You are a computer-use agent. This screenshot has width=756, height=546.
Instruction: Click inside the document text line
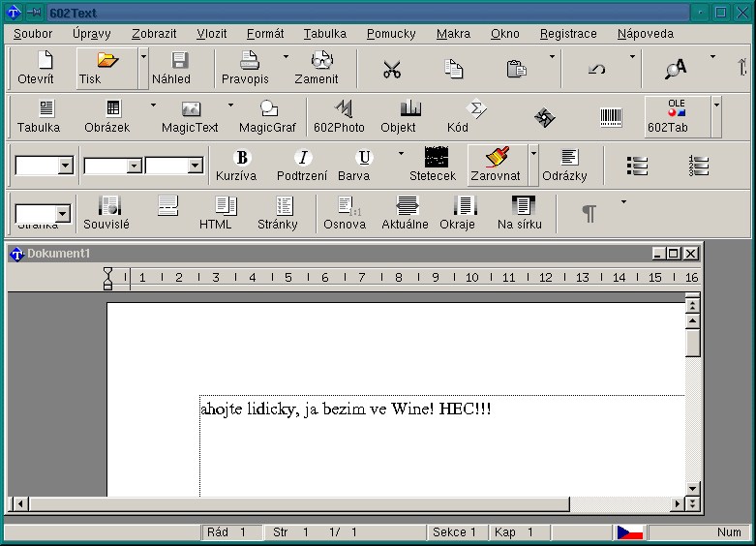point(346,409)
